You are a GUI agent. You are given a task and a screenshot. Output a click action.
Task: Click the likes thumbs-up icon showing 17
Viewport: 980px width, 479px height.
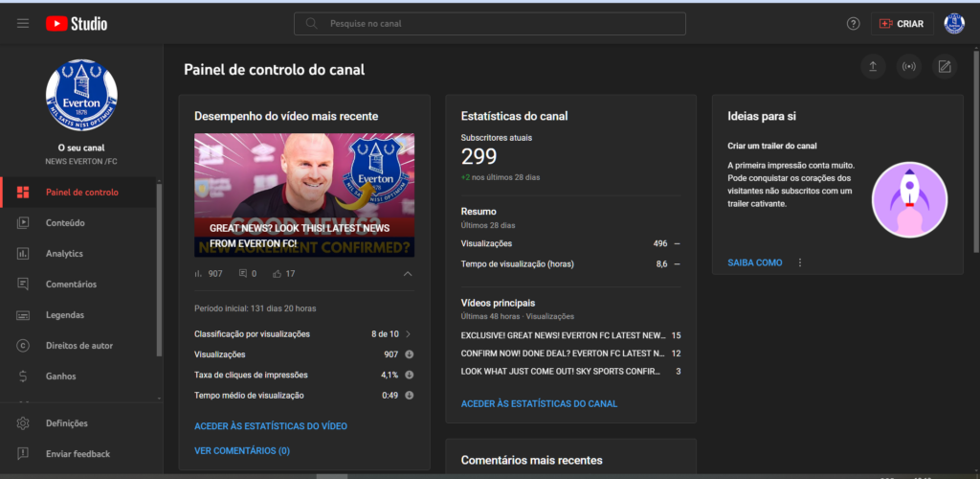pyautogui.click(x=278, y=274)
